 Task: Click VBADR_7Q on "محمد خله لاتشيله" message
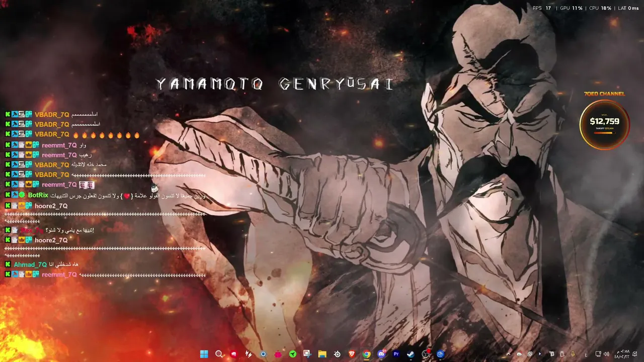click(x=52, y=165)
